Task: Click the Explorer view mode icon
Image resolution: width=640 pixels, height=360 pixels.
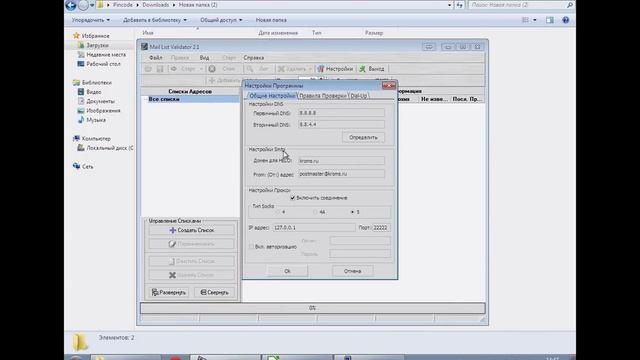Action: (525, 20)
